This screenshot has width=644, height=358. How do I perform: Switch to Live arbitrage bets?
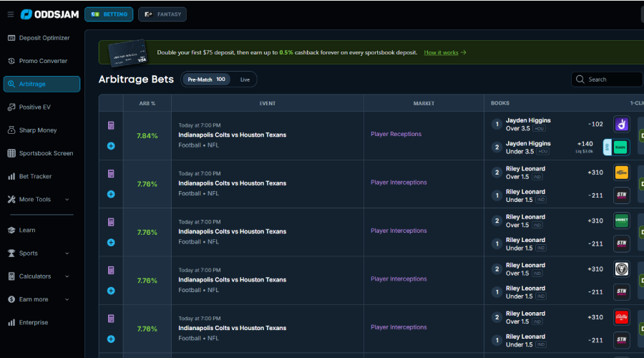(245, 79)
